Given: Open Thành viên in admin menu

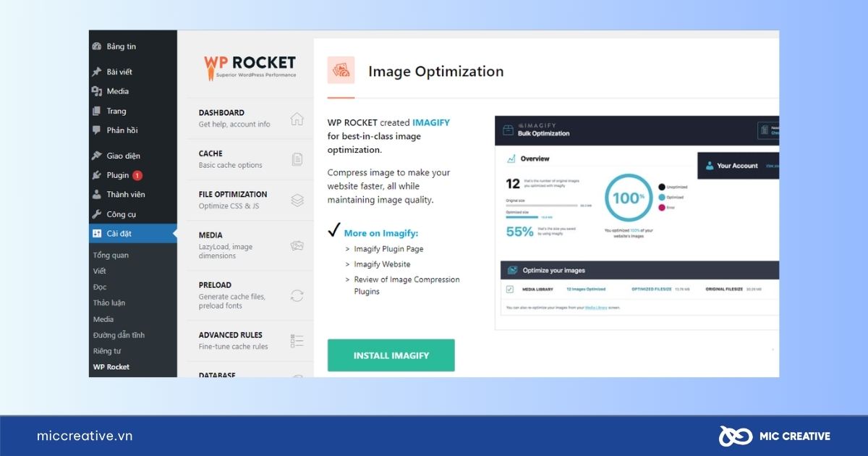Looking at the screenshot, I should 126,195.
